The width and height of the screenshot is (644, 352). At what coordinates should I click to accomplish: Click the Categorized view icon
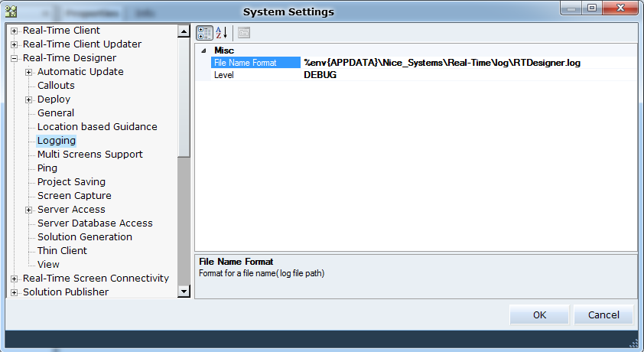point(204,33)
